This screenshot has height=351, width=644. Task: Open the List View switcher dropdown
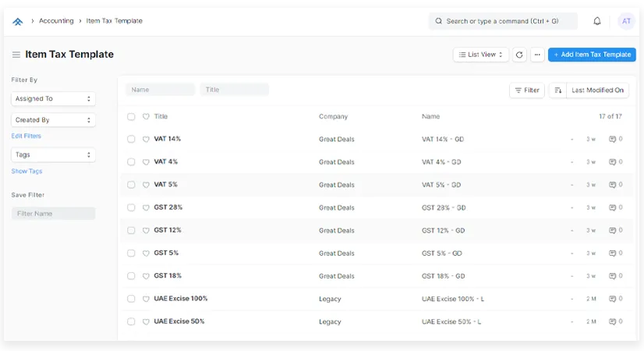[x=481, y=55]
